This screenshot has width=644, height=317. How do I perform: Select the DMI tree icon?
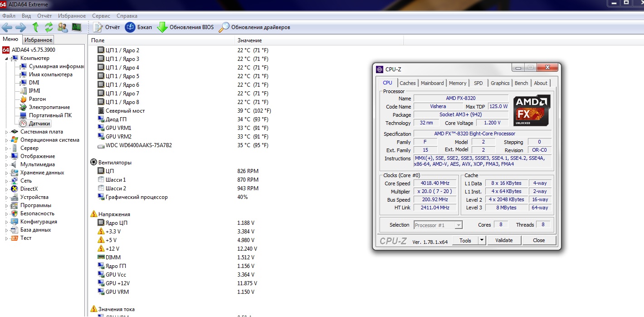[x=24, y=83]
